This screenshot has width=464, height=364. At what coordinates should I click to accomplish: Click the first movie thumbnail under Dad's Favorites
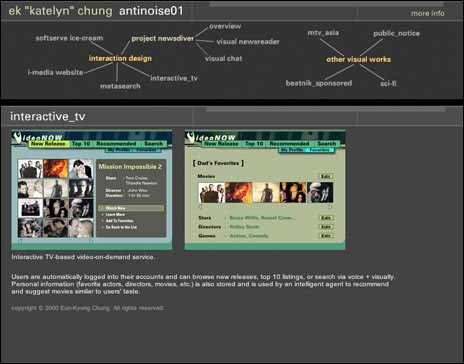212,193
